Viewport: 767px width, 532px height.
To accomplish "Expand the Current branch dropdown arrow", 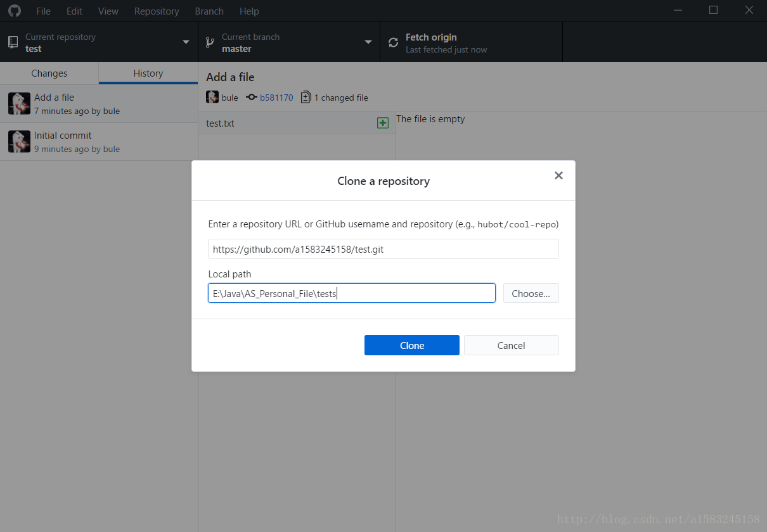I will click(368, 42).
